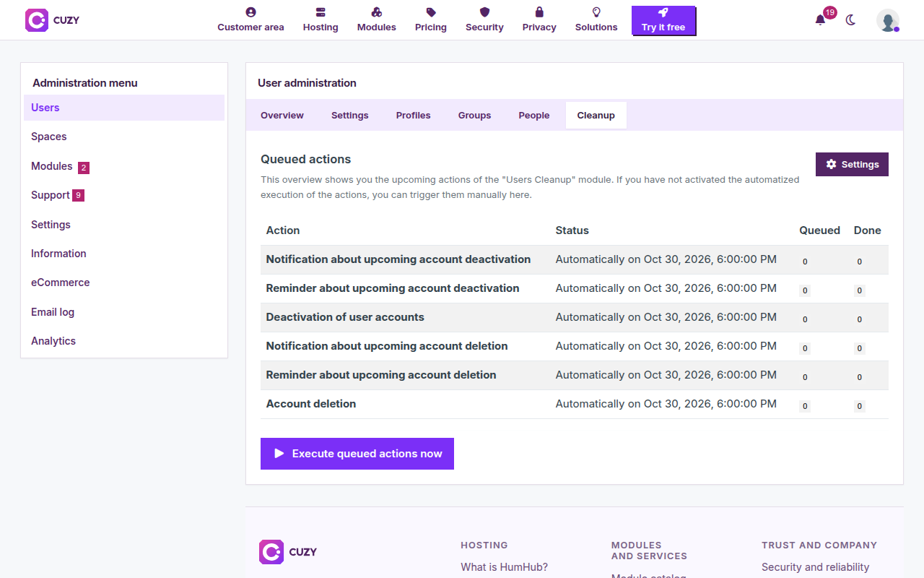Click the Try it free rocket button

[663, 21]
